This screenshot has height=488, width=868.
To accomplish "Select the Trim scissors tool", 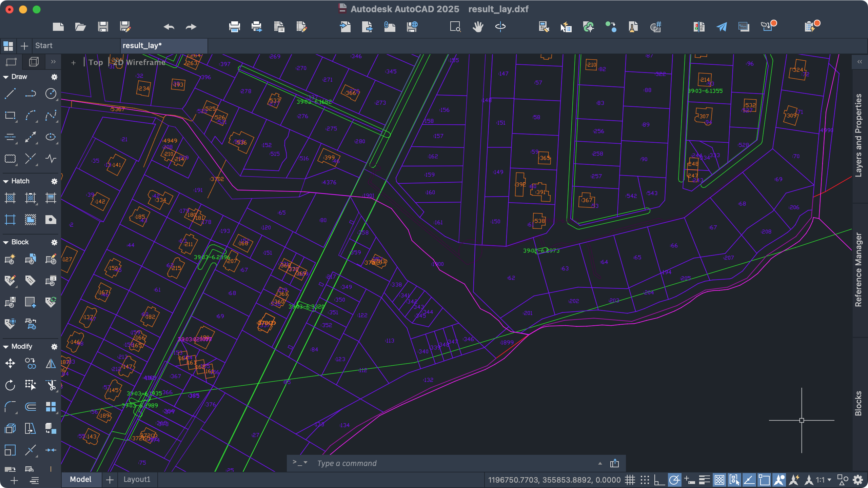I will [x=51, y=385].
